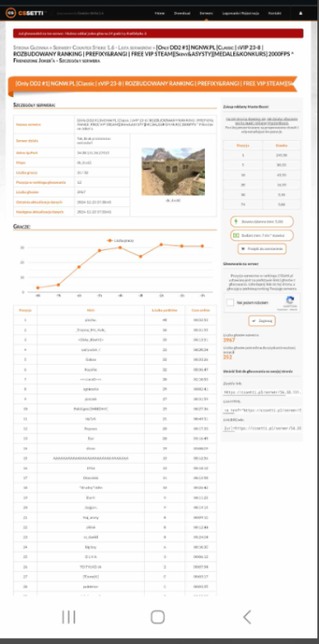The image size is (319, 644).
Task: Open the MasterBoost info link in sidebar
Action: (262, 121)
